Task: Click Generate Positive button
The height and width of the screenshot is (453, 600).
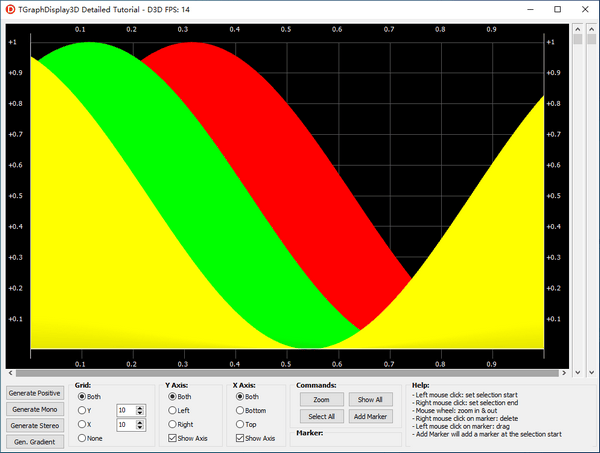Action: pyautogui.click(x=35, y=393)
